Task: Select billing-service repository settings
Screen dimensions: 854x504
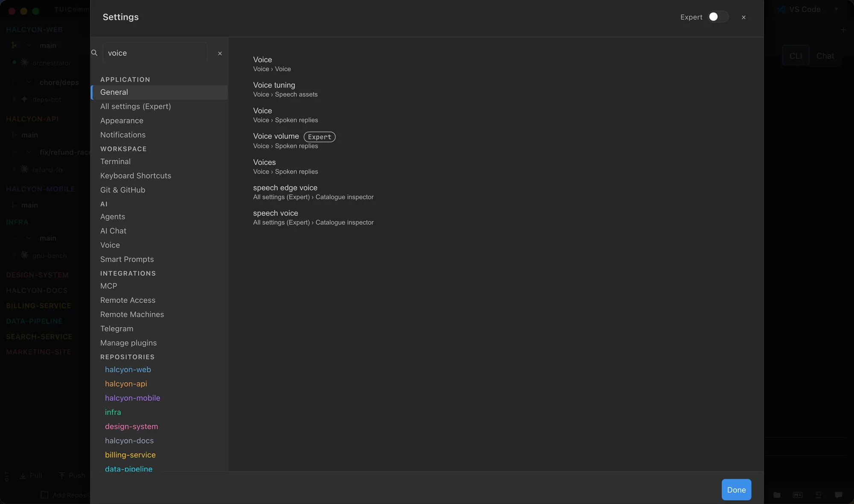Action: point(159,455)
